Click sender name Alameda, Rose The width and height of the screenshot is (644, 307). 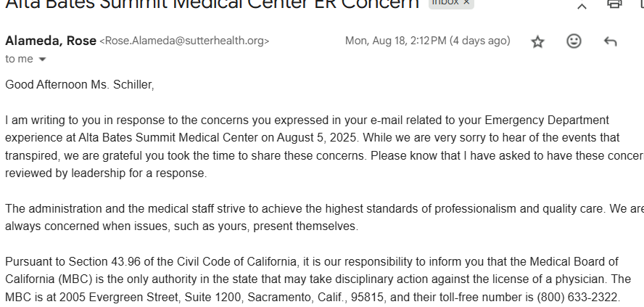point(51,41)
